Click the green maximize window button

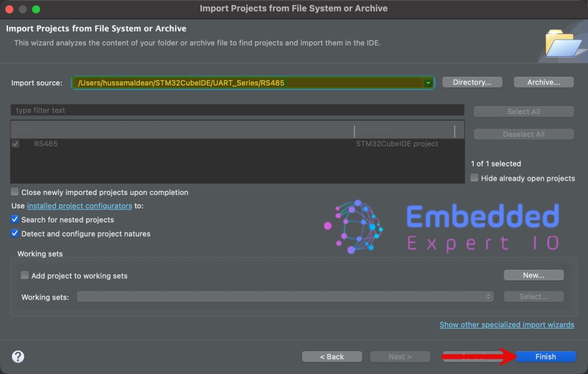36,9
